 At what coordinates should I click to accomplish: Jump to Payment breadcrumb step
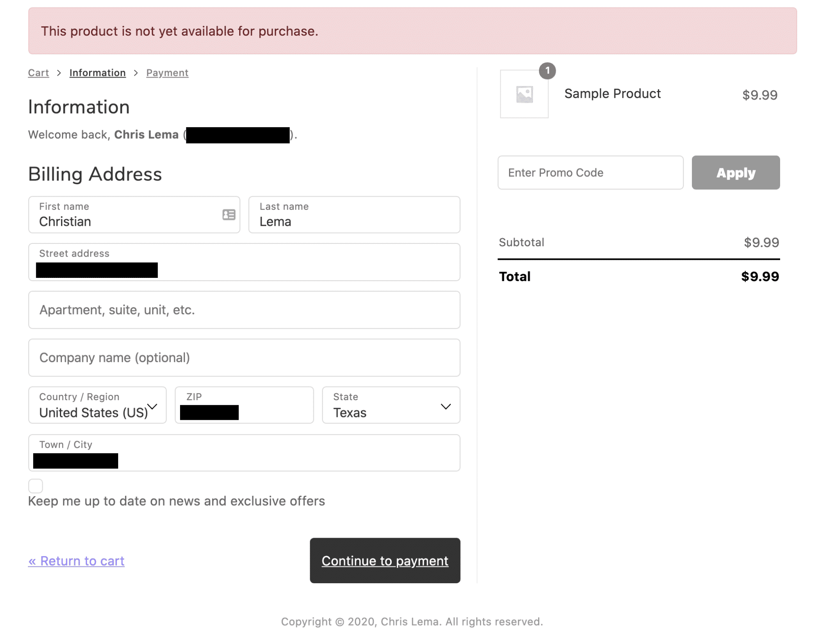tap(167, 73)
